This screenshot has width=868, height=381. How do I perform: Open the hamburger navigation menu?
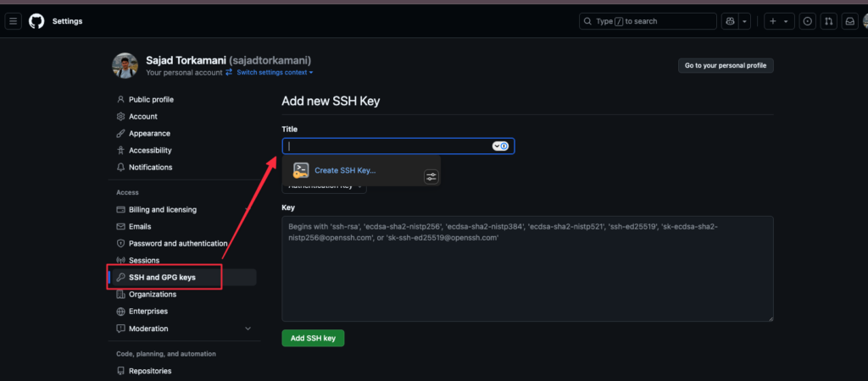[x=14, y=21]
